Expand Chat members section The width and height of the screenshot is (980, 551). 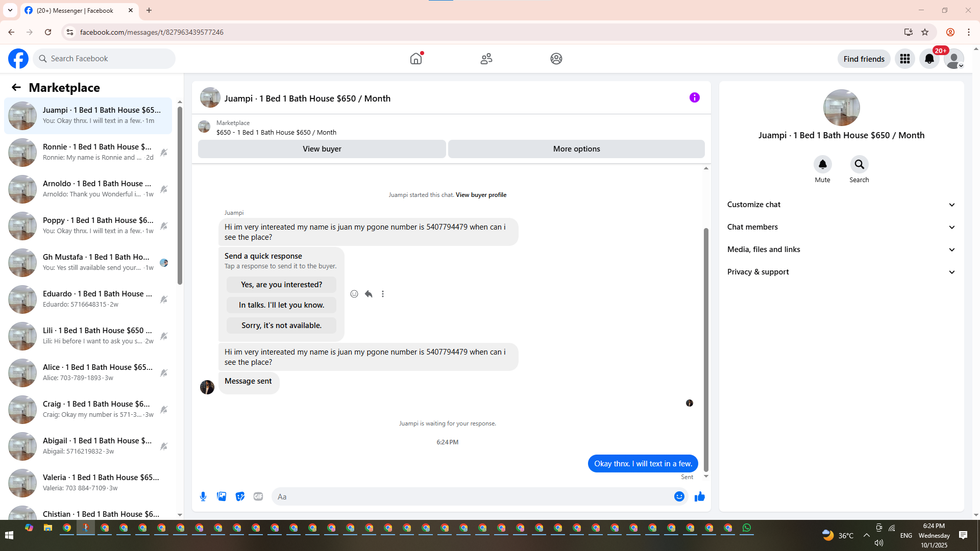click(x=841, y=227)
